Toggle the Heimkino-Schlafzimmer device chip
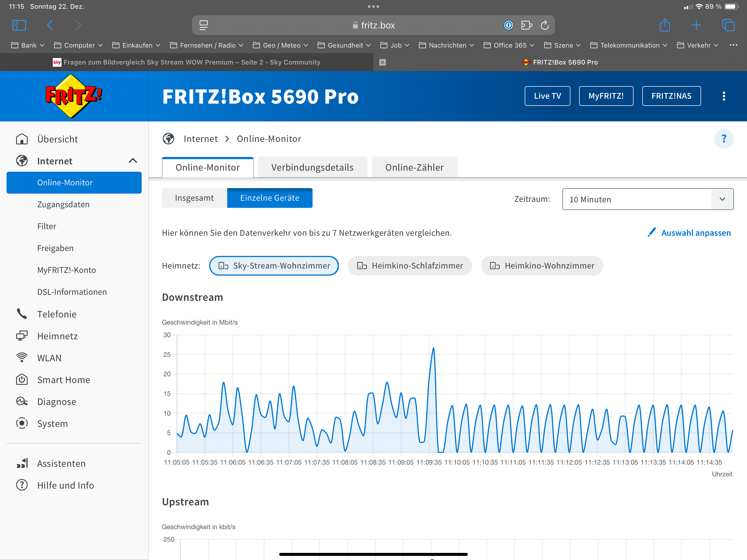Screen dimensions: 747x560 pyautogui.click(x=410, y=266)
